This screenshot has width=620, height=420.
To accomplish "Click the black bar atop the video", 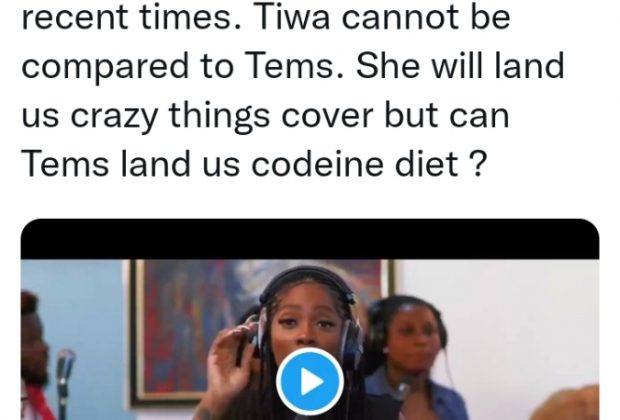I will [x=310, y=239].
